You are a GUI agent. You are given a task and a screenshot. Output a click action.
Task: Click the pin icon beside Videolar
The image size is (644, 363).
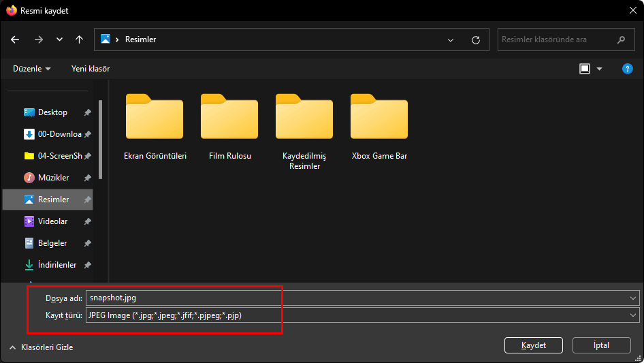coord(88,221)
